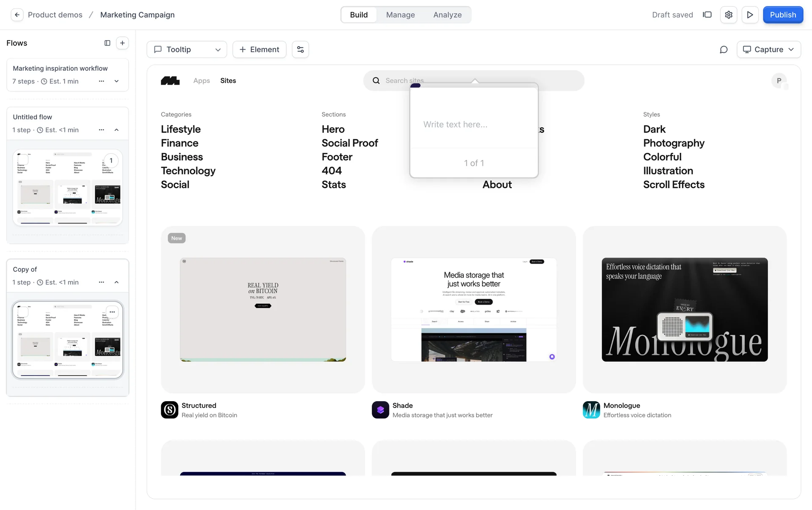812x510 pixels.
Task: Add a new flow with plus icon
Action: pyautogui.click(x=122, y=43)
